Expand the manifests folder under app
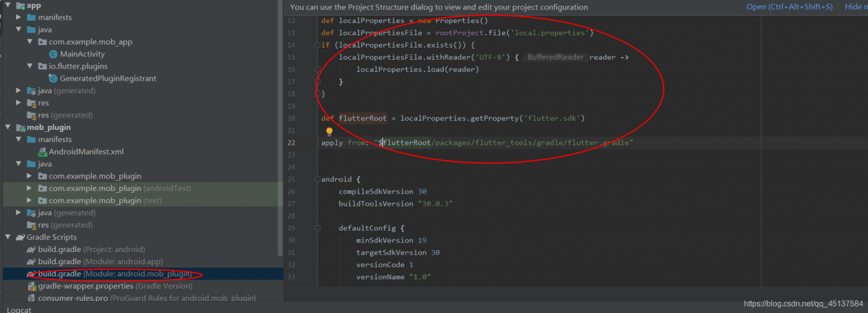Image resolution: width=868 pixels, height=313 pixels. (x=19, y=18)
